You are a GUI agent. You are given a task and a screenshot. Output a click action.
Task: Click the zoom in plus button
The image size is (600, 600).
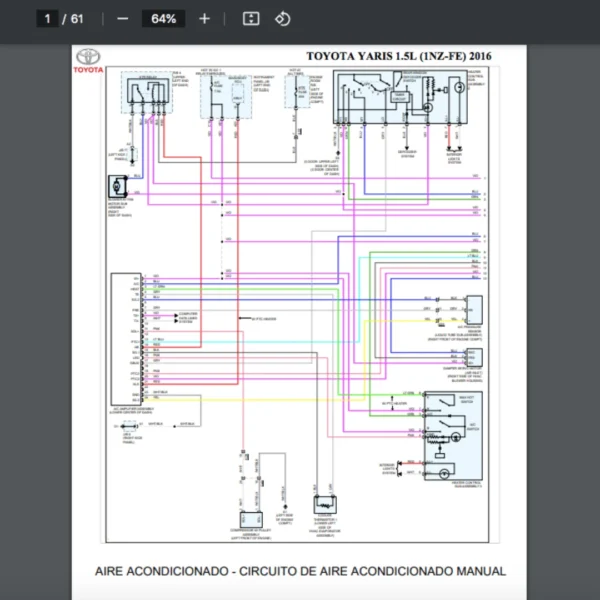click(204, 19)
